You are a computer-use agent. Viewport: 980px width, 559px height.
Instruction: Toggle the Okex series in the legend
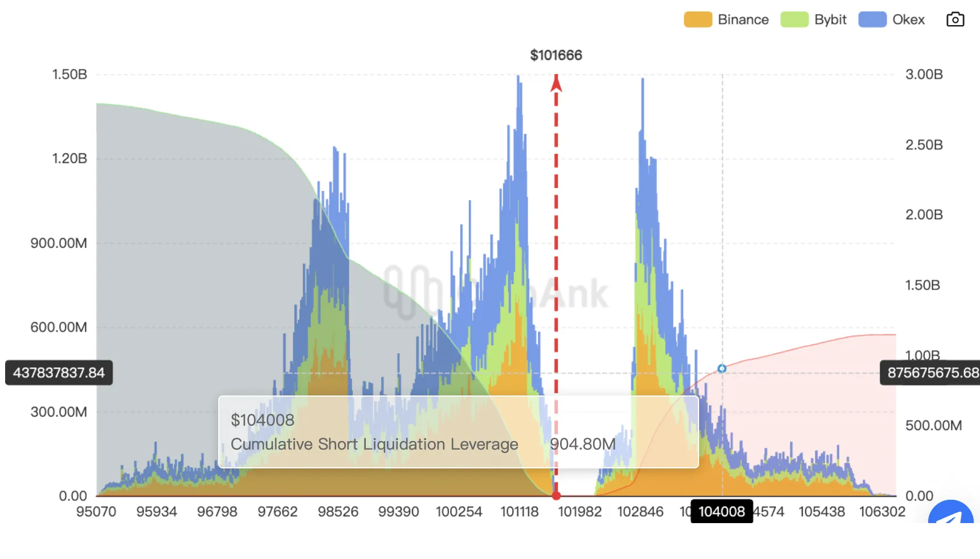click(892, 19)
